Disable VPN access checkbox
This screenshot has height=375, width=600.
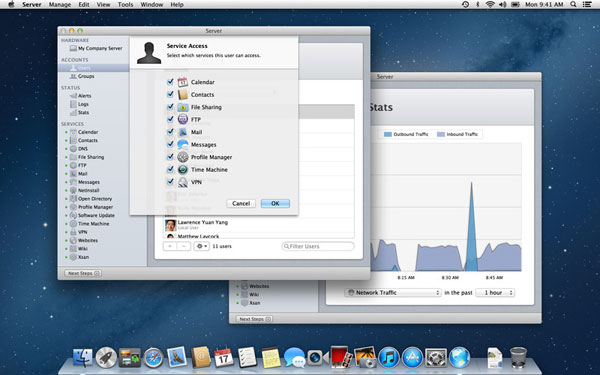170,181
